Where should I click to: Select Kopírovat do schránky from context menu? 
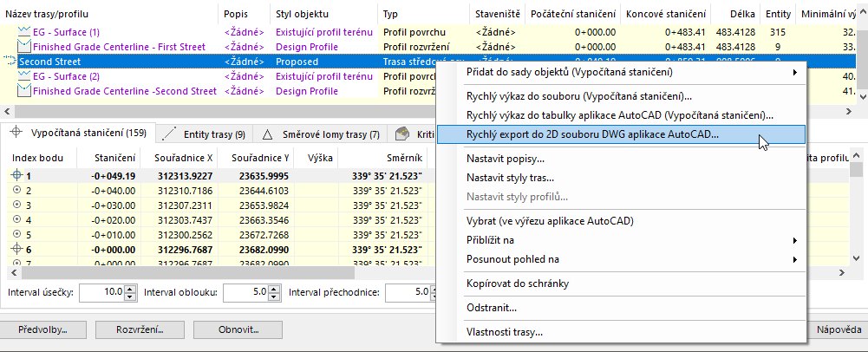(517, 284)
